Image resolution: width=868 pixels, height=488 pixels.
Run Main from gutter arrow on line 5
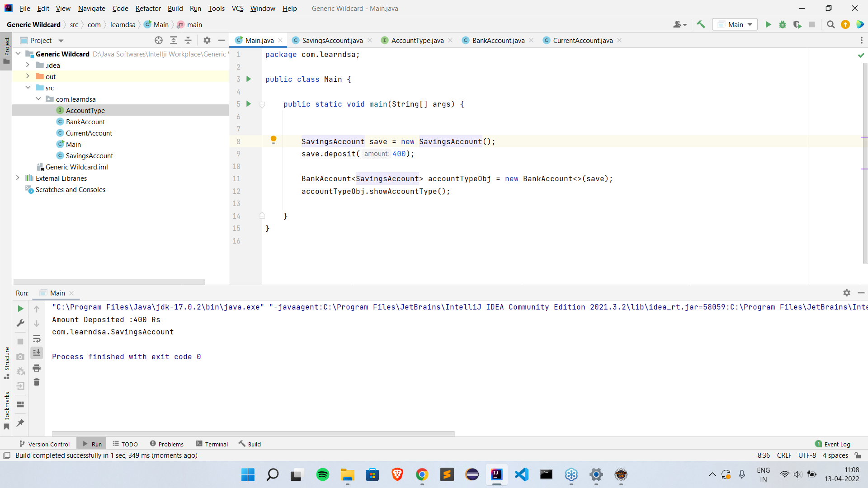(248, 104)
